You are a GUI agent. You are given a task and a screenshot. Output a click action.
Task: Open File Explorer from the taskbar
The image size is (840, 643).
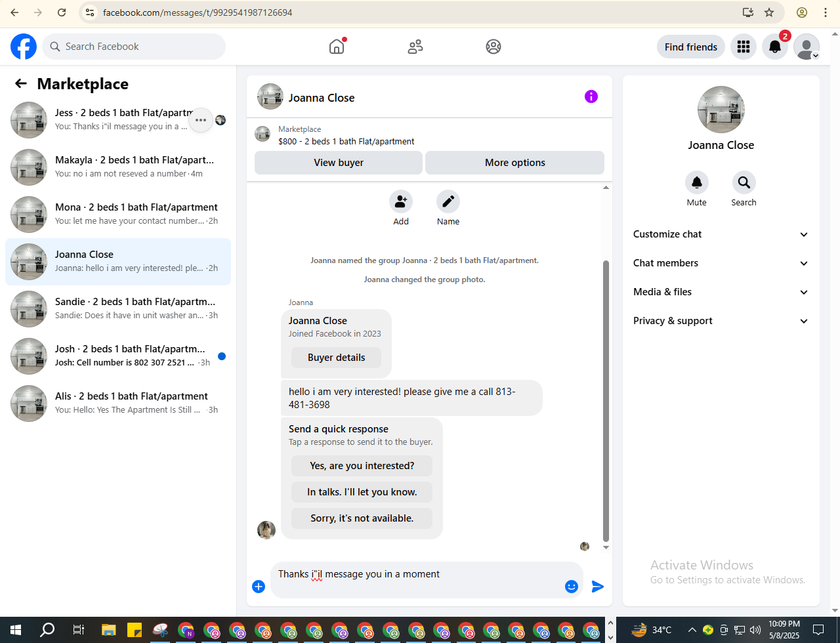point(108,630)
